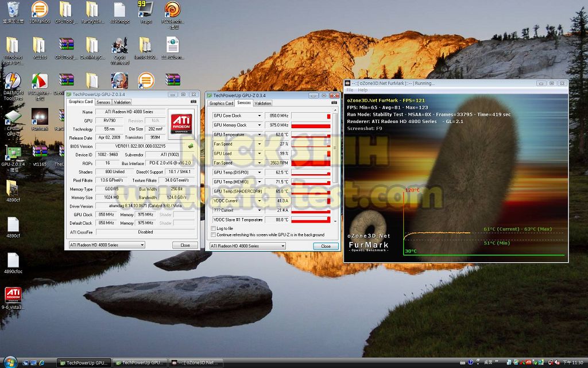
Task: Open the Help menu in FurMark
Action: 363,90
